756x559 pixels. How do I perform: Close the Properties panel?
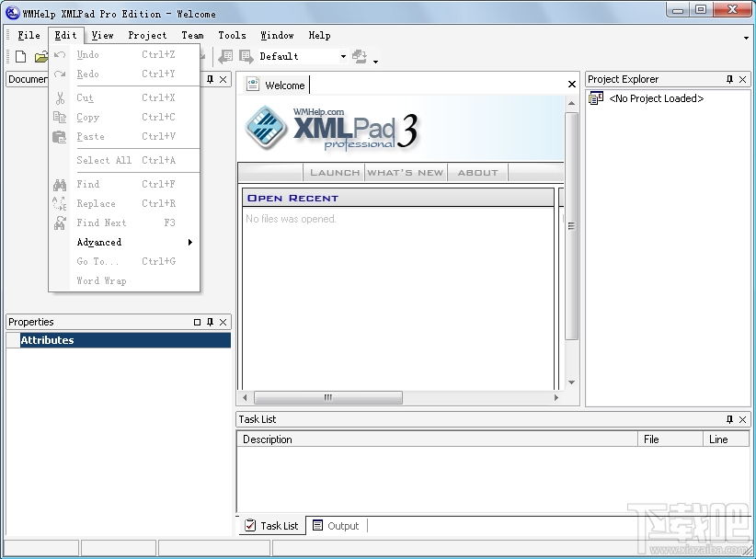click(223, 322)
